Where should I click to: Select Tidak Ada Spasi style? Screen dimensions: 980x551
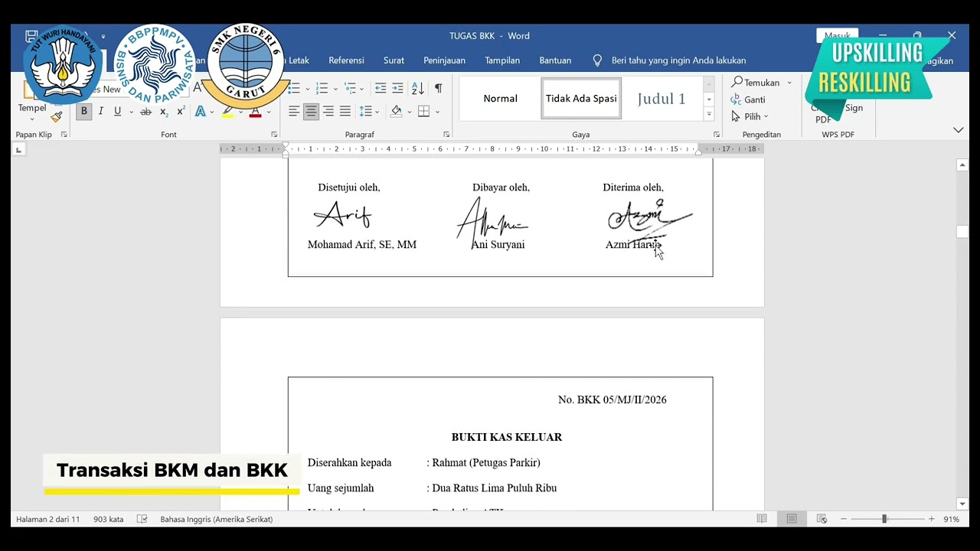point(581,99)
